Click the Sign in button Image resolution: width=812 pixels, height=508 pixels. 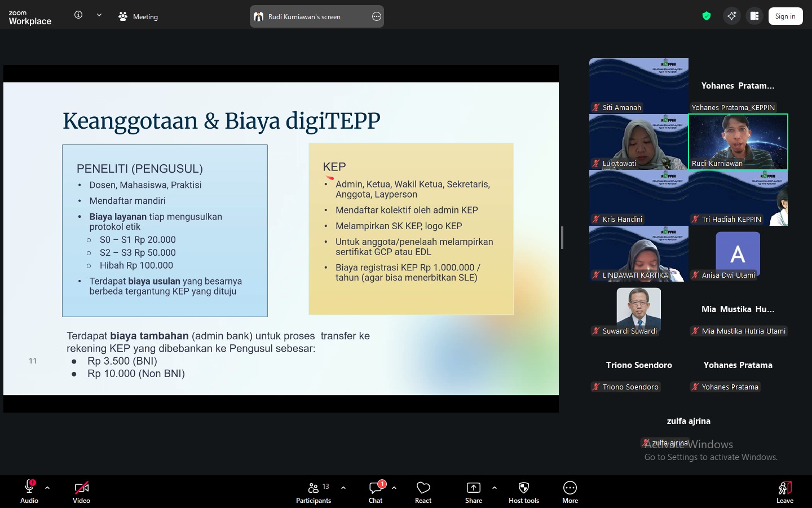click(x=785, y=16)
